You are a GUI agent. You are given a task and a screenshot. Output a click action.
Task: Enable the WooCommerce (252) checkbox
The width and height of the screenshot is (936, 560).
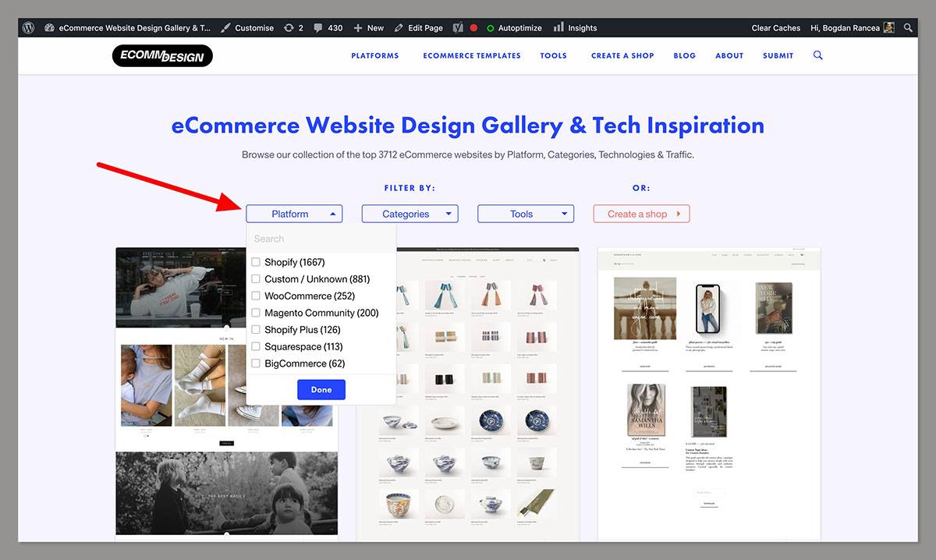click(x=256, y=296)
